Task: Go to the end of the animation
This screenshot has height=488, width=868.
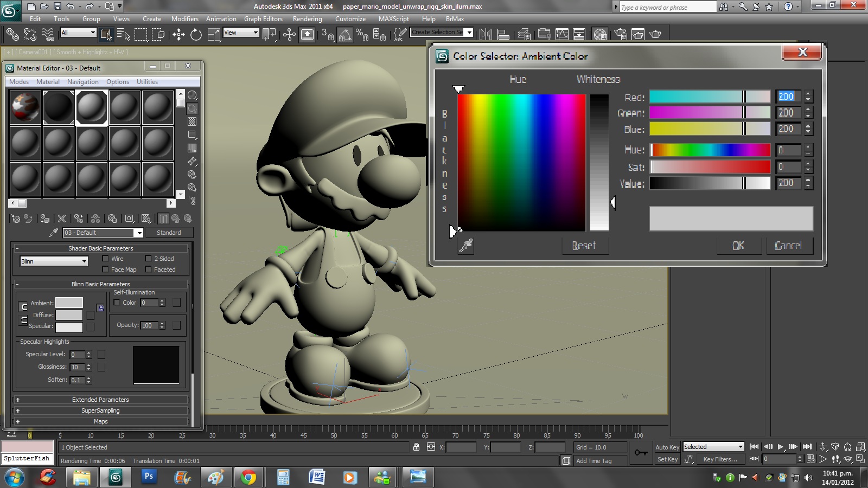Action: tap(807, 447)
